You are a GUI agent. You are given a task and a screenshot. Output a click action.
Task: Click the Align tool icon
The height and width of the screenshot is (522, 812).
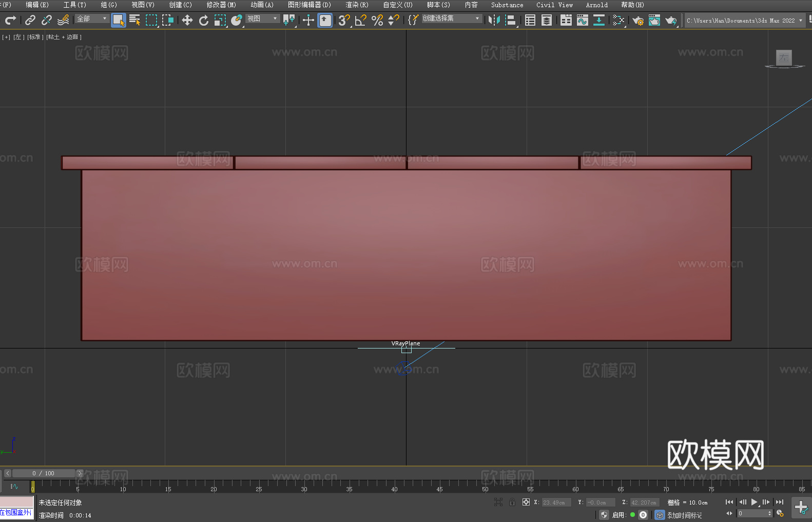click(511, 20)
